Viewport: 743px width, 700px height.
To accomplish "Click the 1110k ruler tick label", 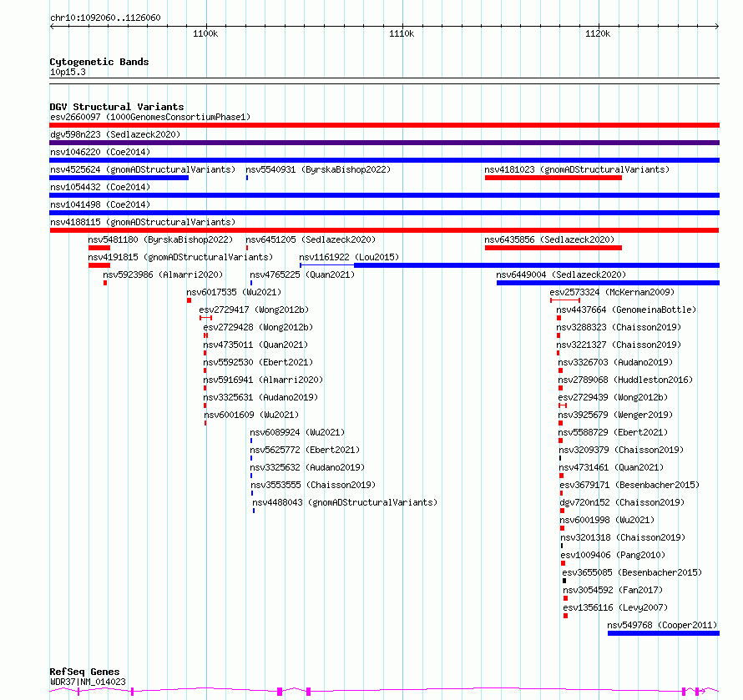I will 402,33.
